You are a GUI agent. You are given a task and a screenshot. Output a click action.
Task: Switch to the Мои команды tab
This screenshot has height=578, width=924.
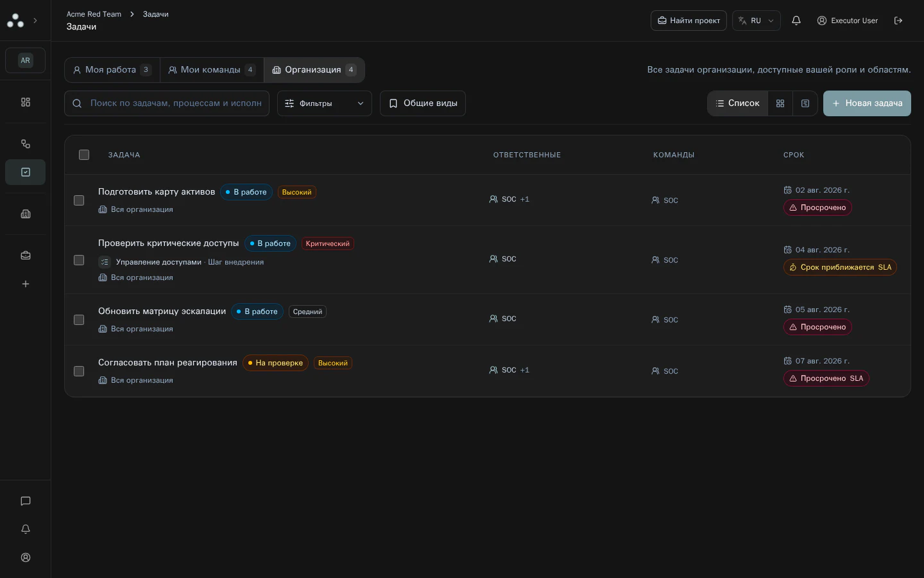pyautogui.click(x=212, y=70)
